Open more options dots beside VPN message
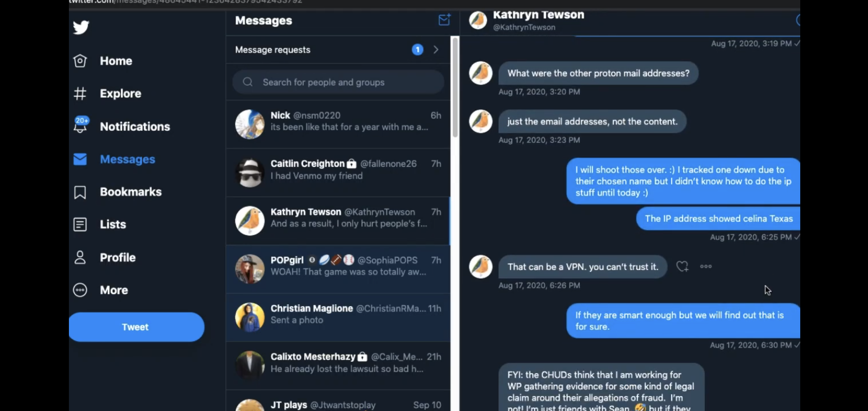The height and width of the screenshot is (411, 868). (706, 266)
